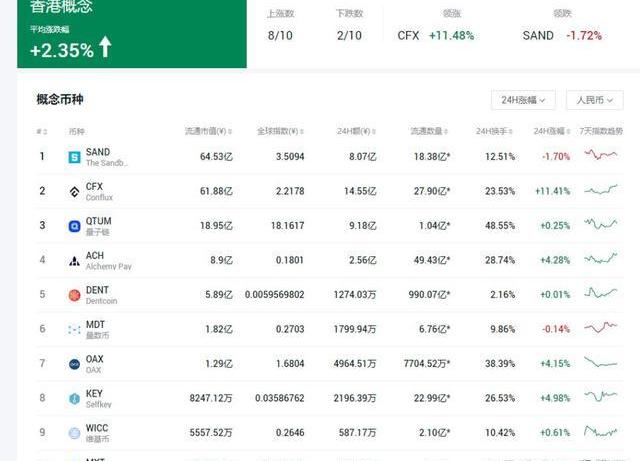This screenshot has height=461, width=640.
Task: Open the DENT 7-day trend sparkline
Action: point(600,292)
